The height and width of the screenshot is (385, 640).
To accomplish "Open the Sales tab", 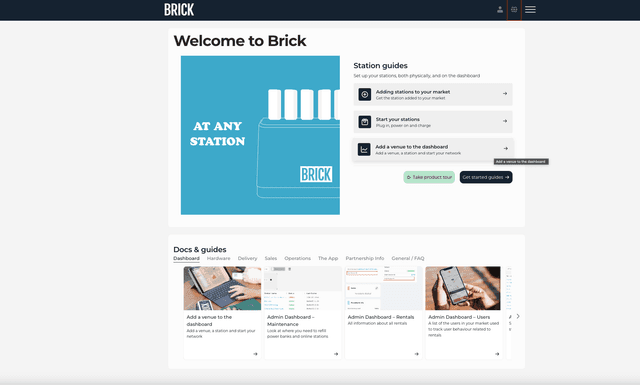I will click(271, 258).
